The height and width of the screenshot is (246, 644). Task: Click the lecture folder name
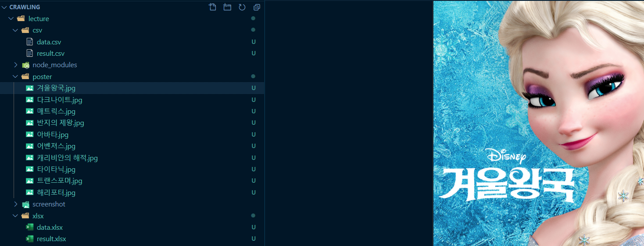39,18
